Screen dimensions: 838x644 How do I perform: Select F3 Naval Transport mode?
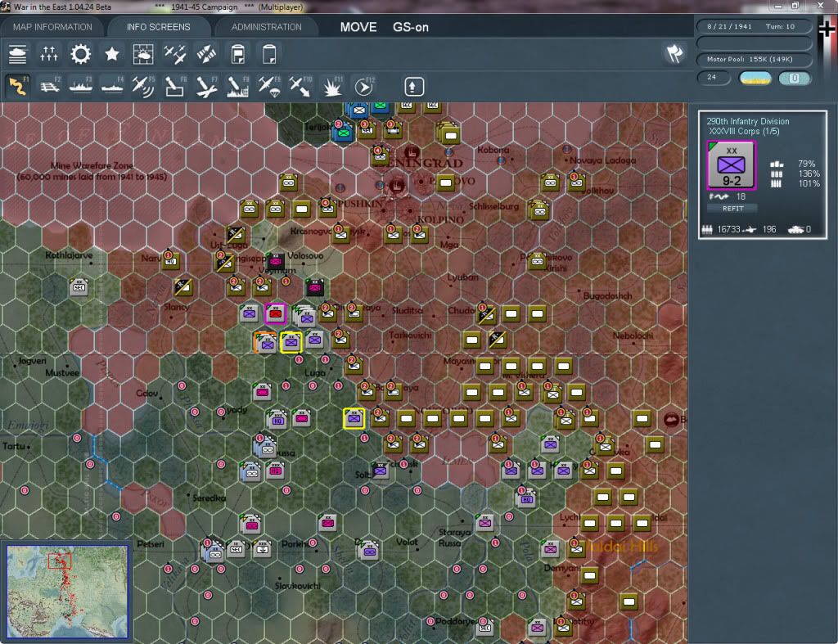click(x=81, y=87)
